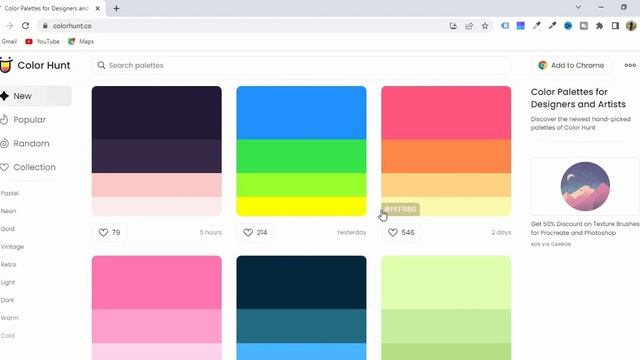Viewport: 640px width, 360px height.
Task: View site info via lock icon
Action: click(45, 26)
